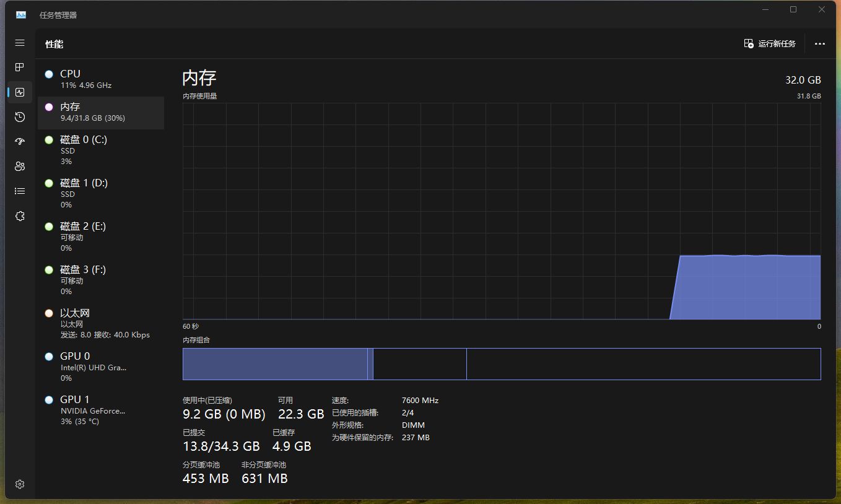
Task: Select 磁盘 1 (D:) in the sidebar
Action: [x=101, y=194]
